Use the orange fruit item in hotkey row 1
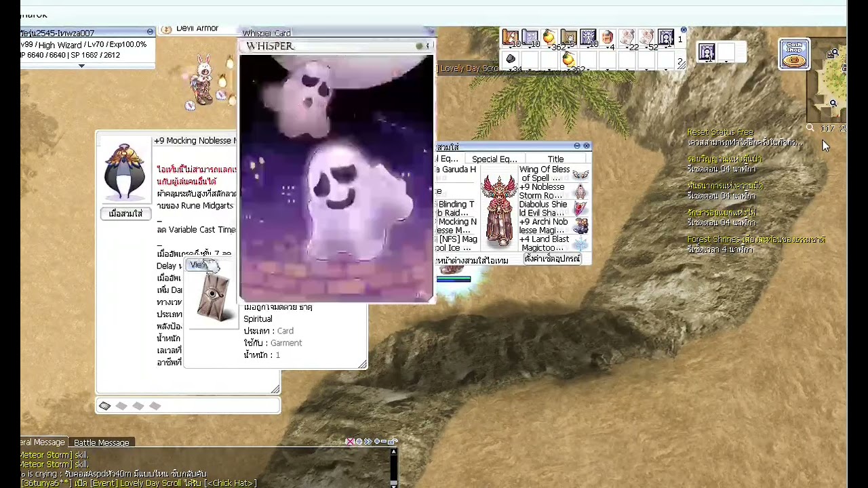This screenshot has height=488, width=868. pyautogui.click(x=549, y=37)
